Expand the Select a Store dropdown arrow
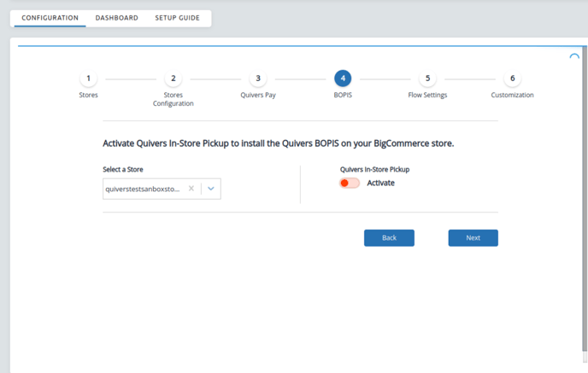Screen dimensions: 588x373 [211, 189]
